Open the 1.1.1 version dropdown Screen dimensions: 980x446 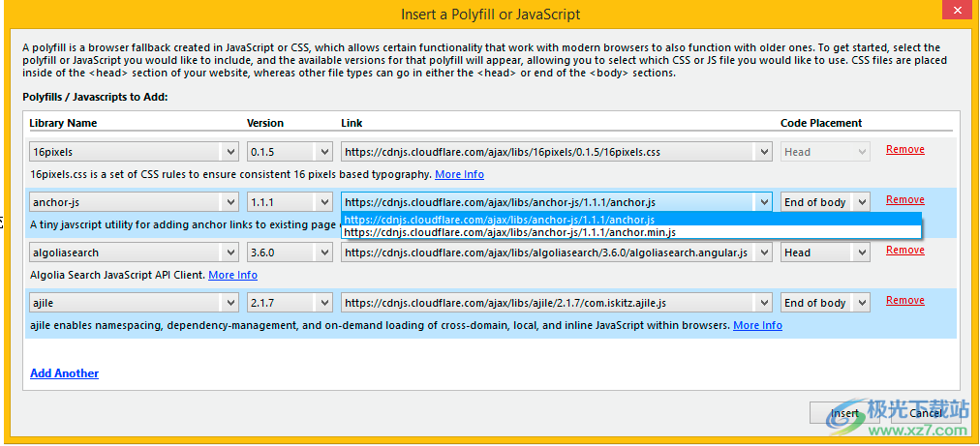coord(290,202)
